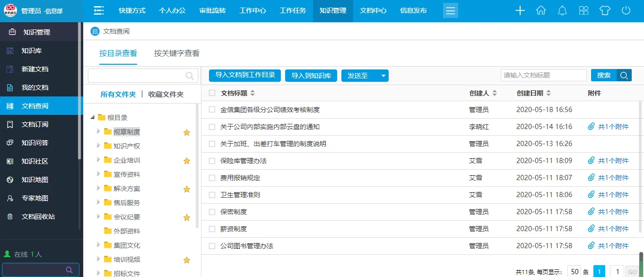The image size is (644, 277).
Task: Switch to 按关键字查看 tab
Action: click(x=176, y=53)
